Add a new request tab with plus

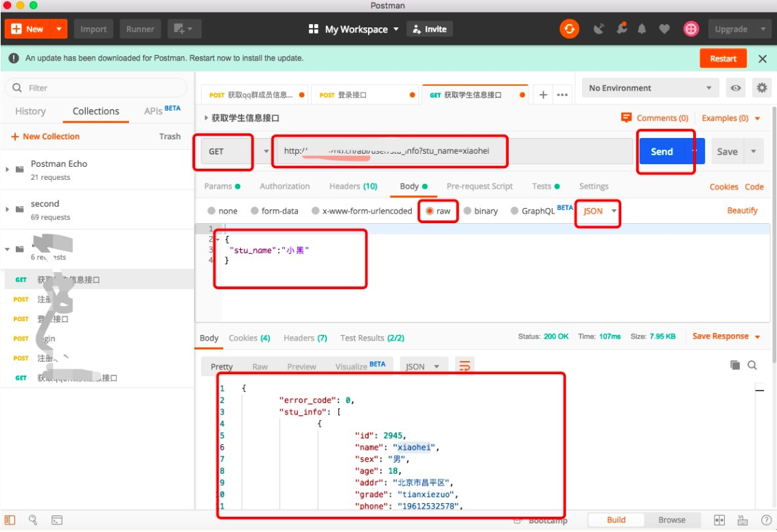(x=543, y=95)
